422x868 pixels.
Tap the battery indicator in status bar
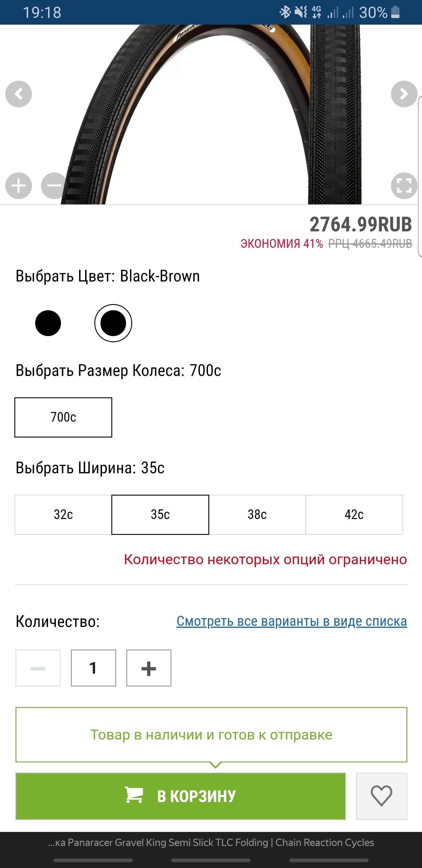(395, 13)
